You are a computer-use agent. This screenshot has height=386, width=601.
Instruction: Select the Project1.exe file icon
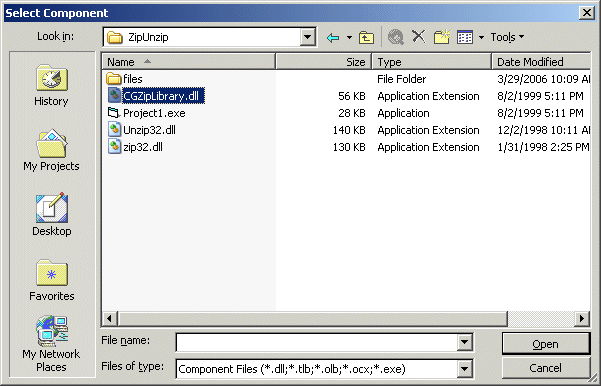click(114, 113)
